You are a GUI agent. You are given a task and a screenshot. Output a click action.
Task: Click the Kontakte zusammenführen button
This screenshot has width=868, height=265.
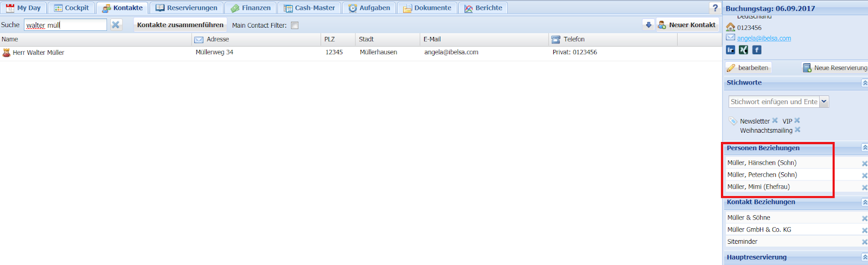tap(180, 25)
